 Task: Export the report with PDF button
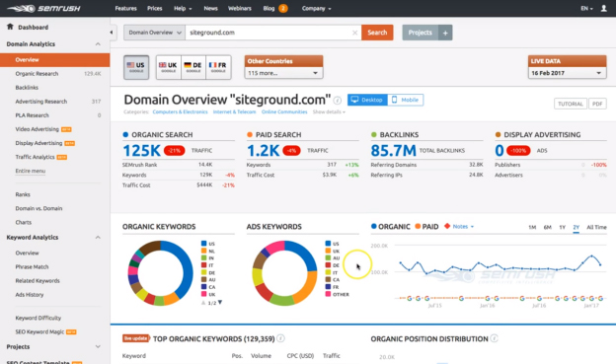[x=597, y=104]
